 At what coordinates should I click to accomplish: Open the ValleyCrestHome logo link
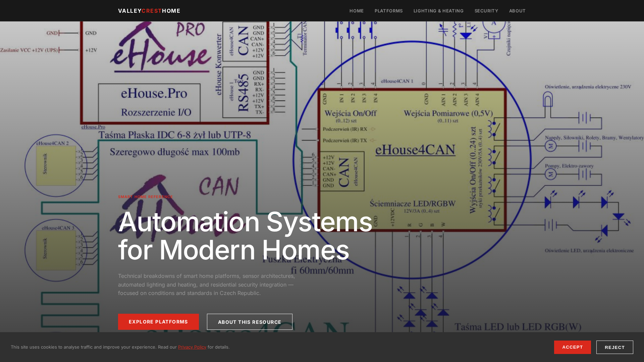(x=149, y=11)
